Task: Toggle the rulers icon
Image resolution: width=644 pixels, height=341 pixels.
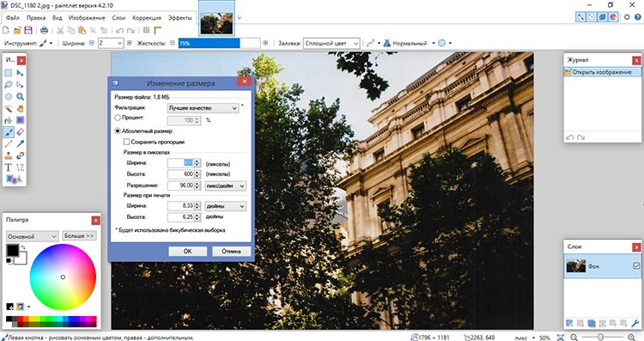Action: (157, 30)
